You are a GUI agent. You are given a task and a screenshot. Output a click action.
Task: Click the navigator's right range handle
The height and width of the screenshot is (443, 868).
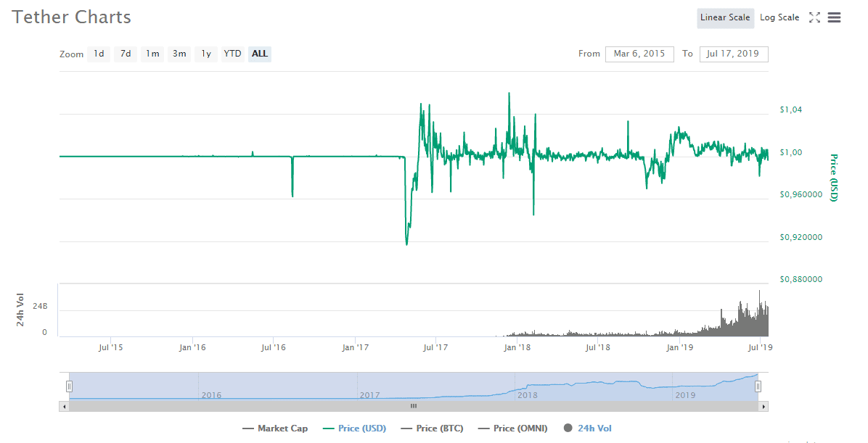click(x=758, y=386)
